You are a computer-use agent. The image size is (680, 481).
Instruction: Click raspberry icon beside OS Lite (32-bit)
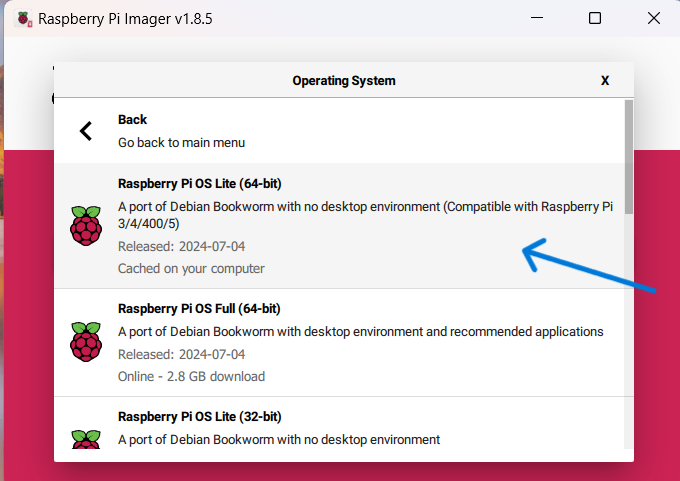86,439
